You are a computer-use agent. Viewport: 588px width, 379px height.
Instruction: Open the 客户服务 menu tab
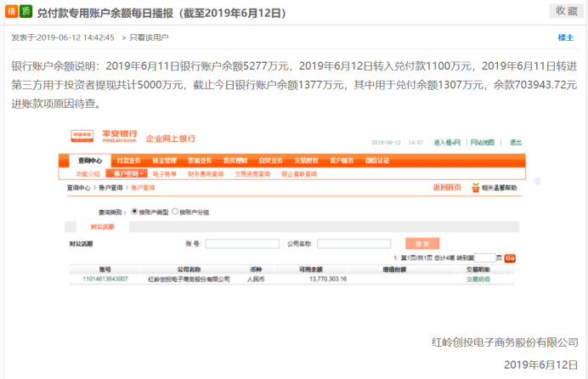click(342, 161)
